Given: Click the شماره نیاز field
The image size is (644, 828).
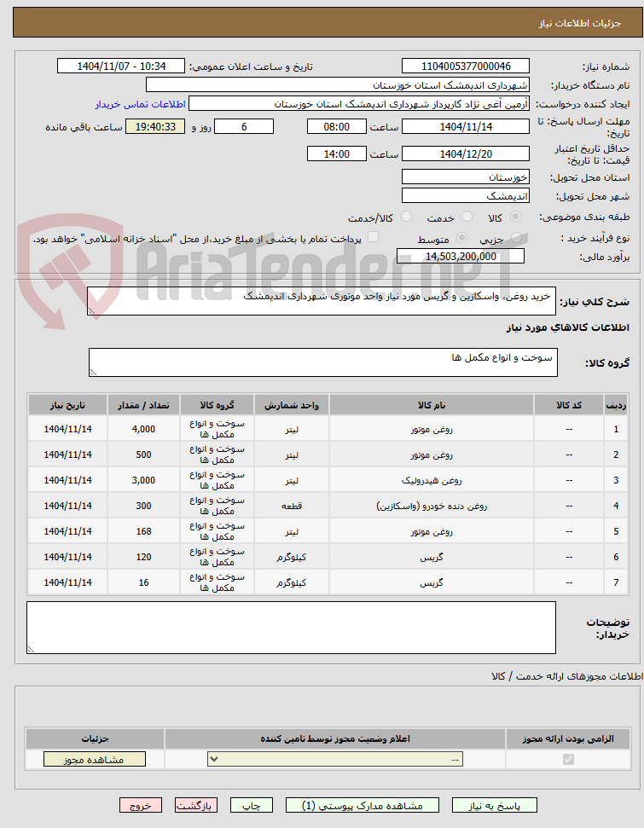Looking at the screenshot, I should [466, 66].
